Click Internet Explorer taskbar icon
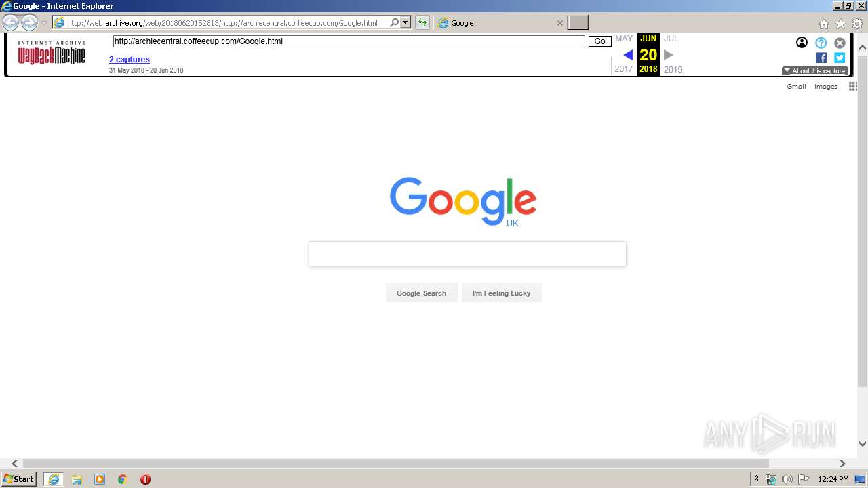This screenshot has width=868, height=488. coord(54,479)
